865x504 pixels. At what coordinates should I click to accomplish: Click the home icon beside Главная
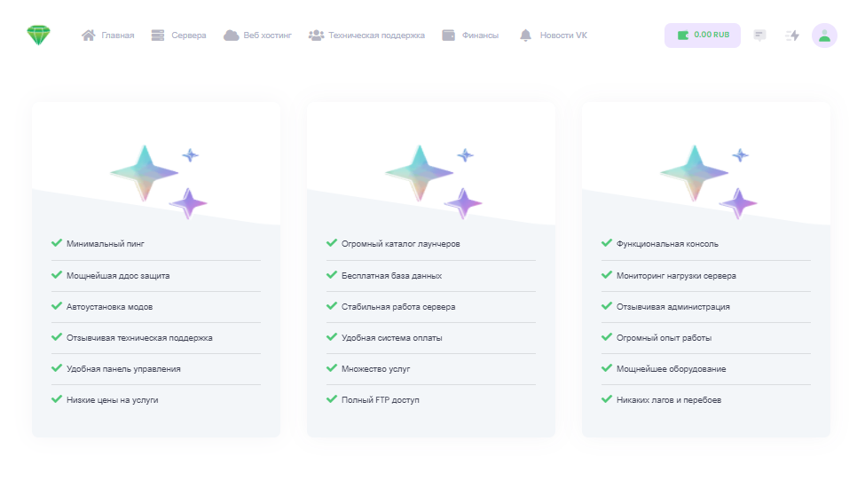coord(88,35)
